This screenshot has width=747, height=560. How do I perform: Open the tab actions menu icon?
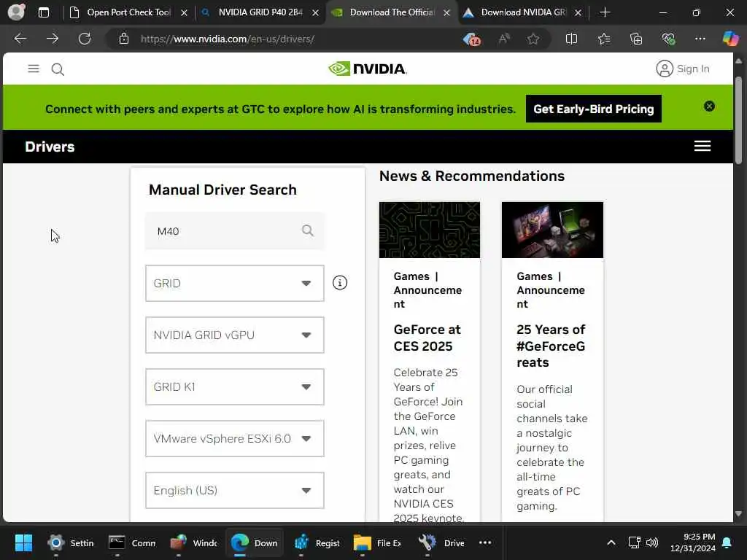click(43, 12)
